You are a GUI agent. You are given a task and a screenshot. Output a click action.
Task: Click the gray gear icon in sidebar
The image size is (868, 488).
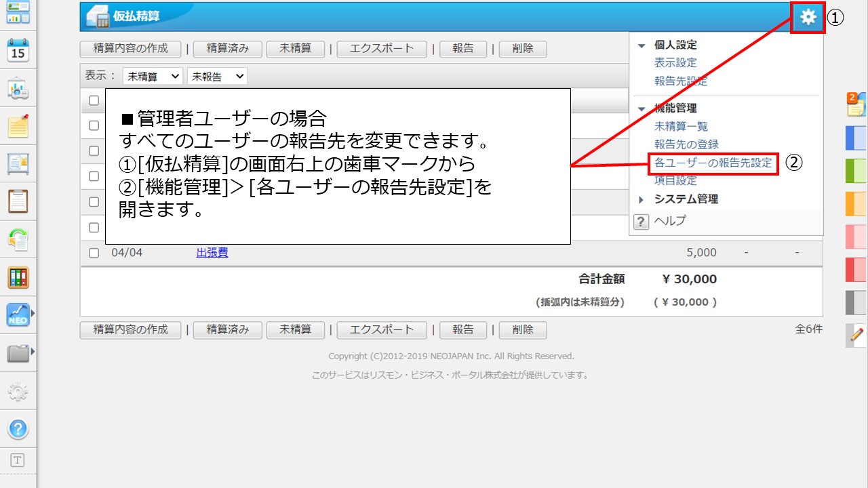tap(18, 391)
